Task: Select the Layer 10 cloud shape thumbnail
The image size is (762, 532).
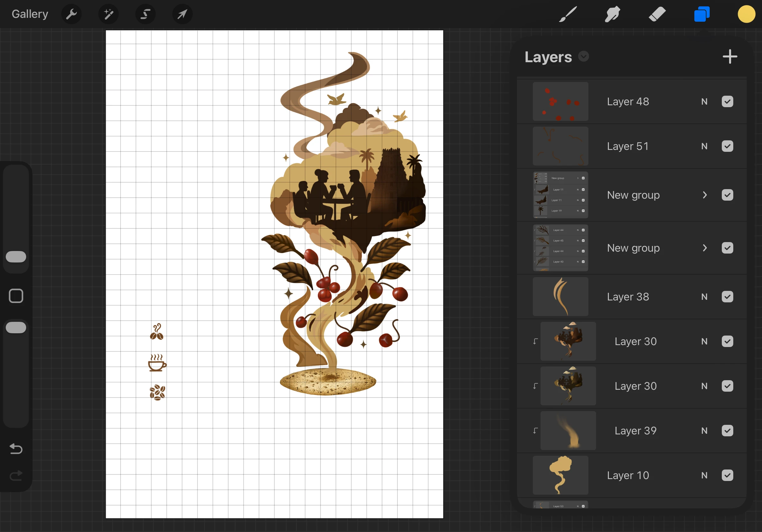Action: coord(560,475)
